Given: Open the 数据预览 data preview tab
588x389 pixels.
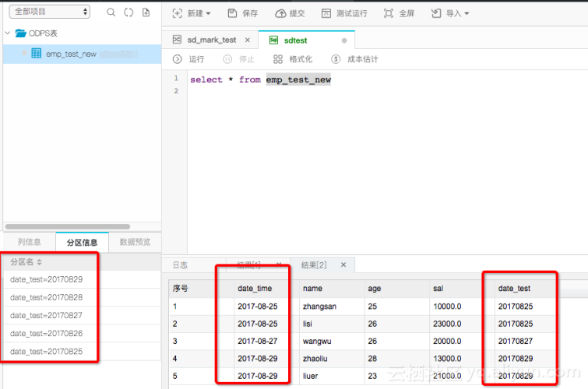Looking at the screenshot, I should 135,242.
